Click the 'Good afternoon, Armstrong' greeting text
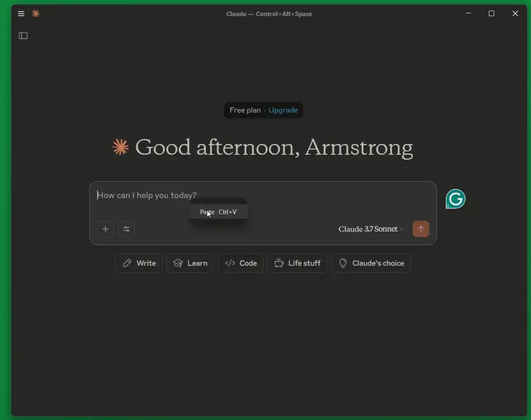Viewport: 531px width, 420px height. click(274, 148)
